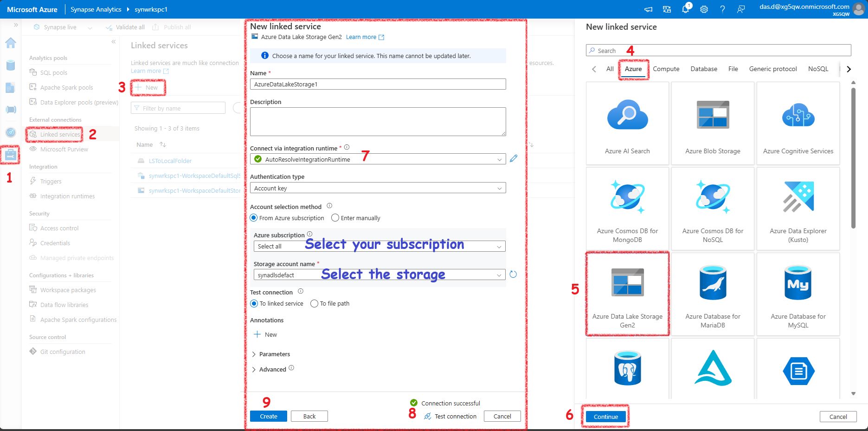Open the Manage hub toolbox icon

(x=10, y=155)
